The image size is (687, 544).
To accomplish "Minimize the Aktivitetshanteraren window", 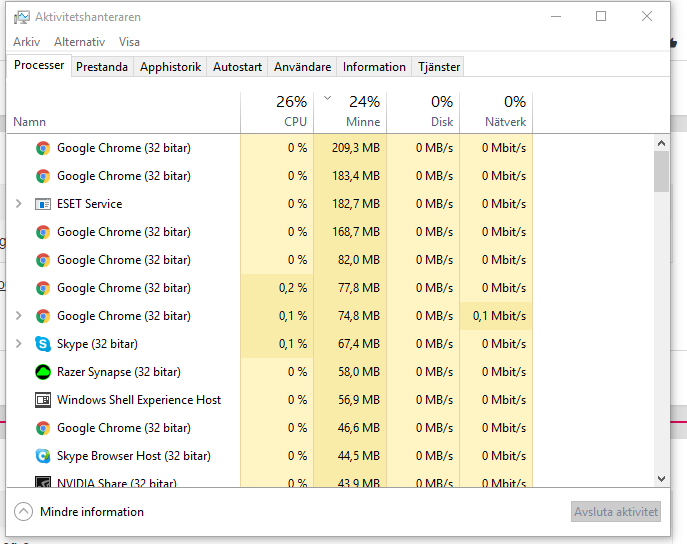I will tap(556, 17).
